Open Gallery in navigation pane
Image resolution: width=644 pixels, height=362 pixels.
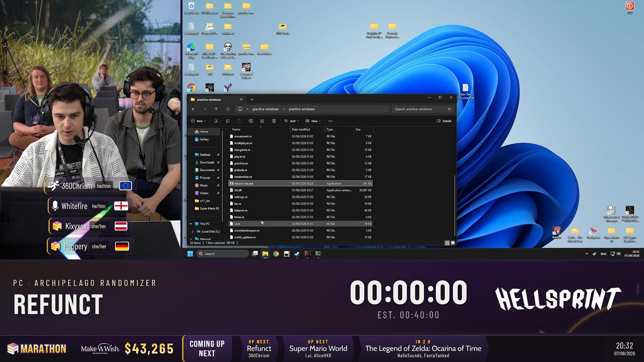point(204,139)
